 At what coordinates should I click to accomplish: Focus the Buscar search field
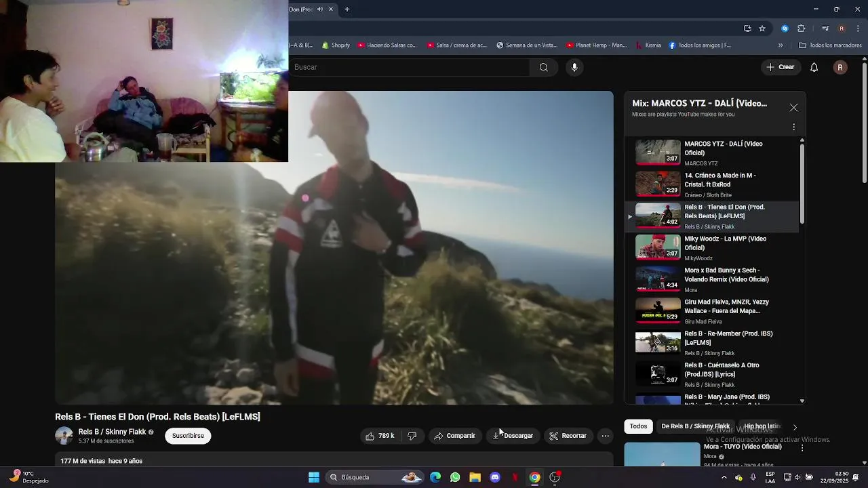point(410,67)
